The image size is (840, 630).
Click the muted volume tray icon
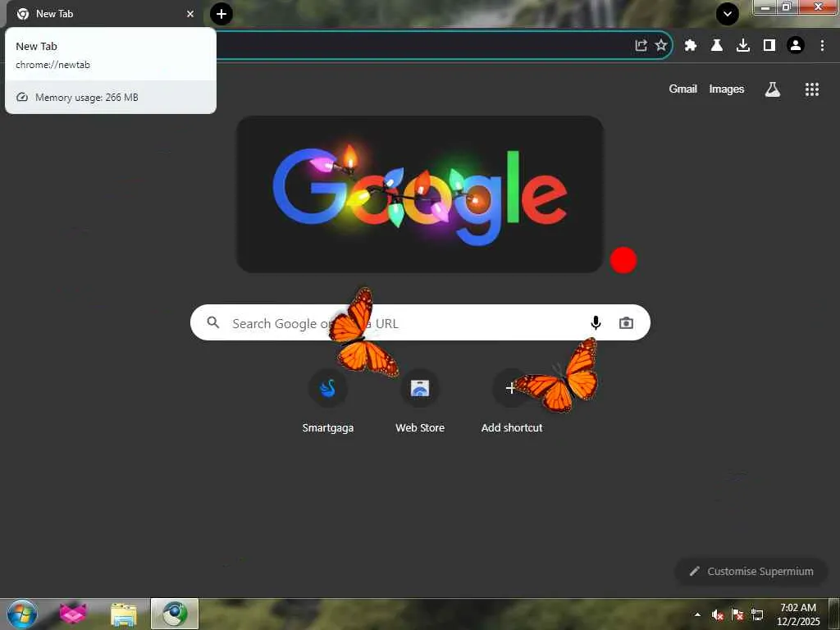[718, 615]
